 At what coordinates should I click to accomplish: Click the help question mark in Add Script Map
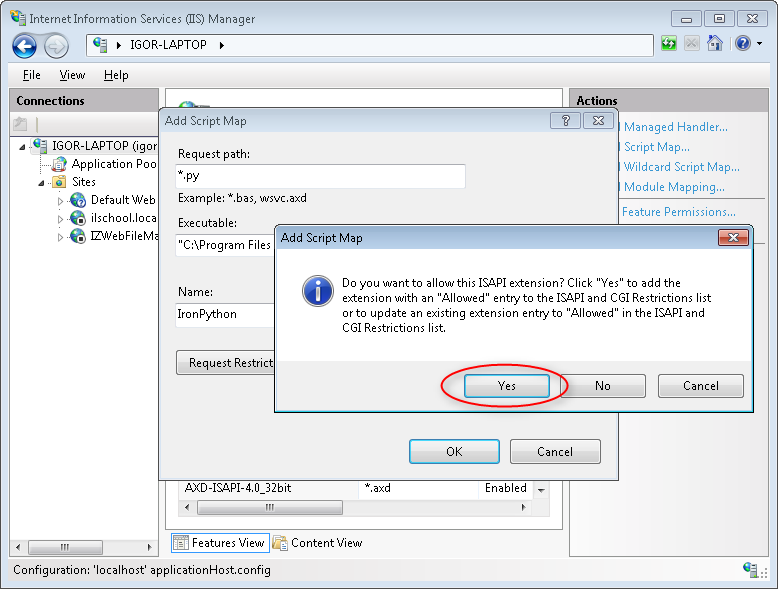(565, 121)
